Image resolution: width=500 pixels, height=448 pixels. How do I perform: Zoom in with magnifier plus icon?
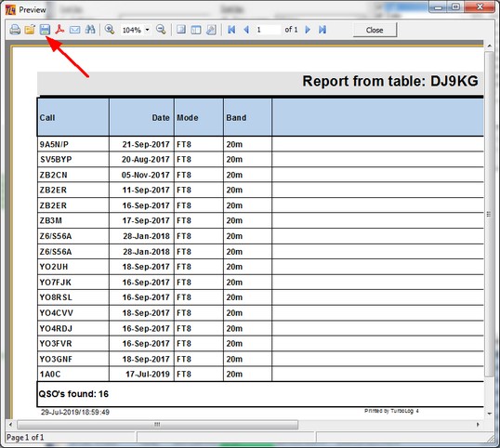click(110, 30)
